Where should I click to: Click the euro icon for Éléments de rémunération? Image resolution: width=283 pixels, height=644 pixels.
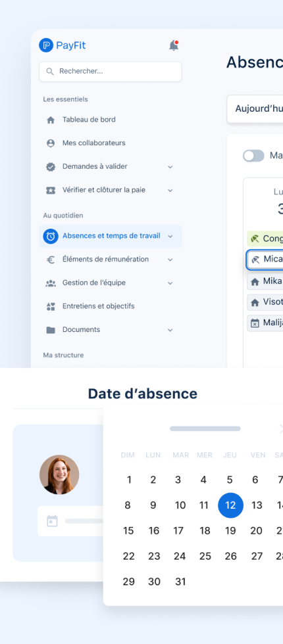pyautogui.click(x=51, y=260)
